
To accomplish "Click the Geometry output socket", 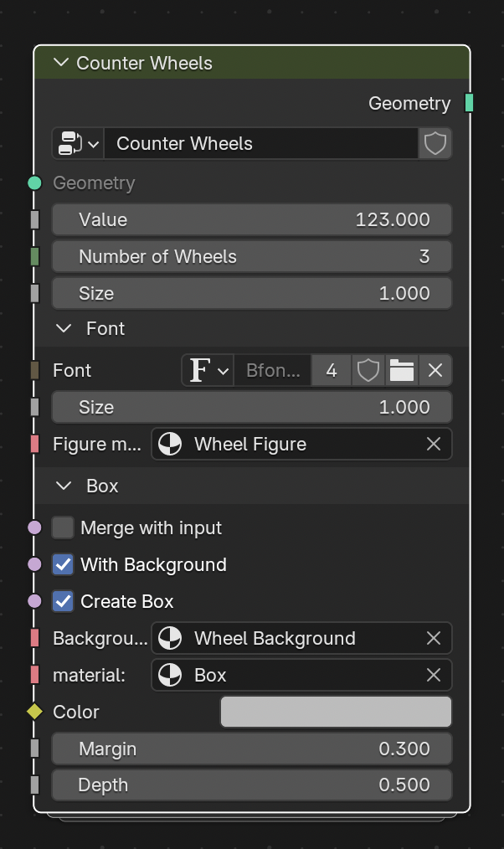I will (x=470, y=103).
